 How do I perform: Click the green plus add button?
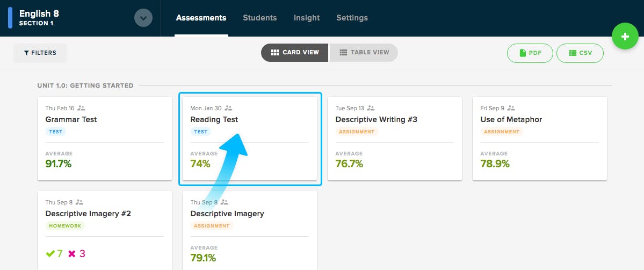click(x=625, y=37)
